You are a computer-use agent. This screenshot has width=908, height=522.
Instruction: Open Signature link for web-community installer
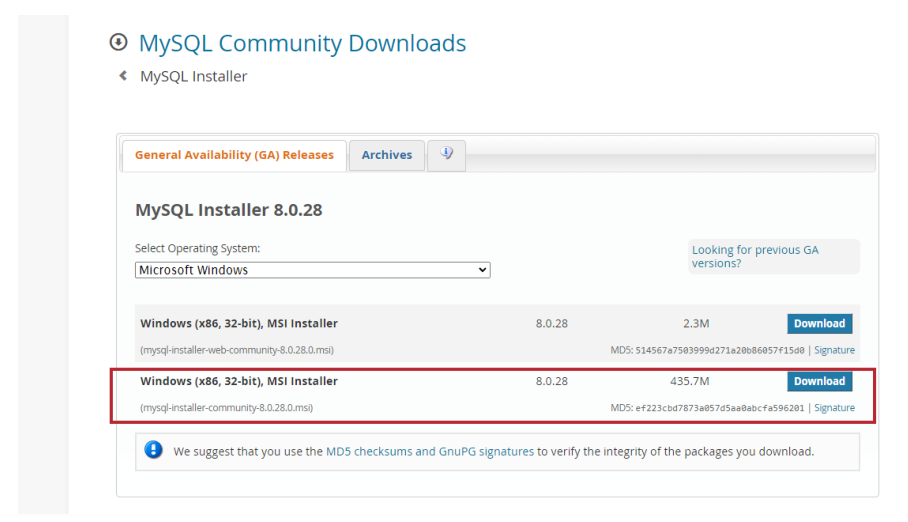pos(834,350)
